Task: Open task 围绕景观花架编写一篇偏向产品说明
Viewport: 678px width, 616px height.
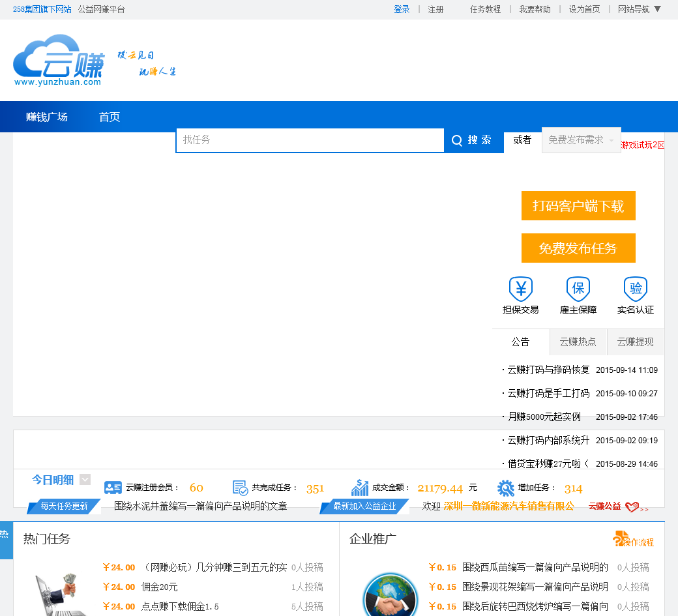Action: coord(535,587)
